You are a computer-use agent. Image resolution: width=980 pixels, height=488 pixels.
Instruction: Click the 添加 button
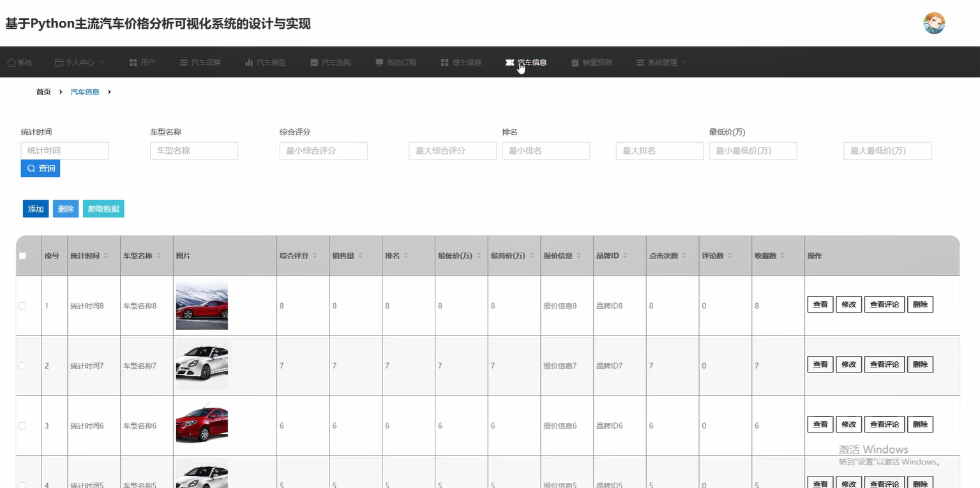(36, 209)
